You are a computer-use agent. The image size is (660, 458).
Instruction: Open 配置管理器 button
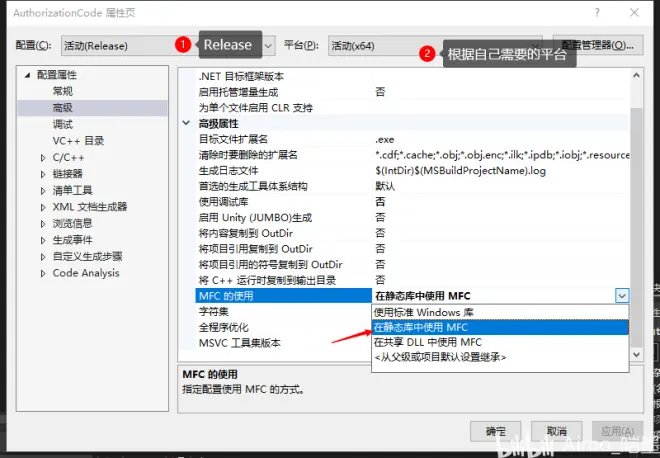[598, 45]
